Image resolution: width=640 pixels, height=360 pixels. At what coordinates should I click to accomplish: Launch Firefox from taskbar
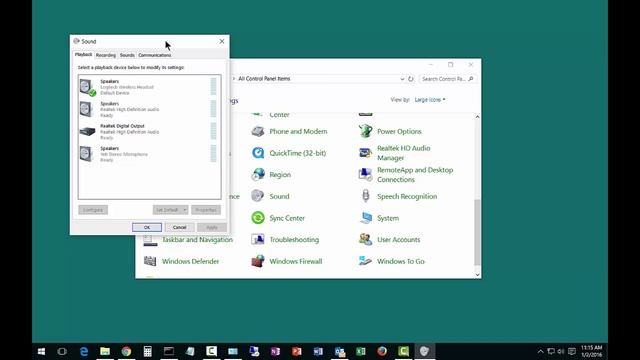pos(382,351)
